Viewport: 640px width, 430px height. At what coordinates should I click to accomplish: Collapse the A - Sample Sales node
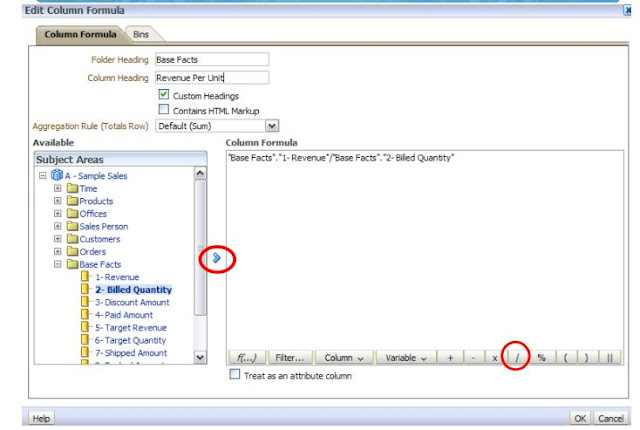[x=42, y=176]
